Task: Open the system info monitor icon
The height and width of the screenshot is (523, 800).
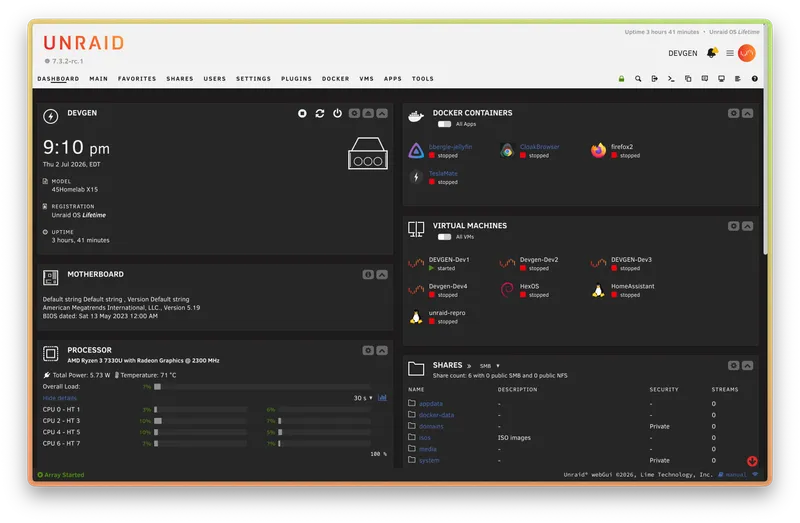Action: click(x=721, y=79)
